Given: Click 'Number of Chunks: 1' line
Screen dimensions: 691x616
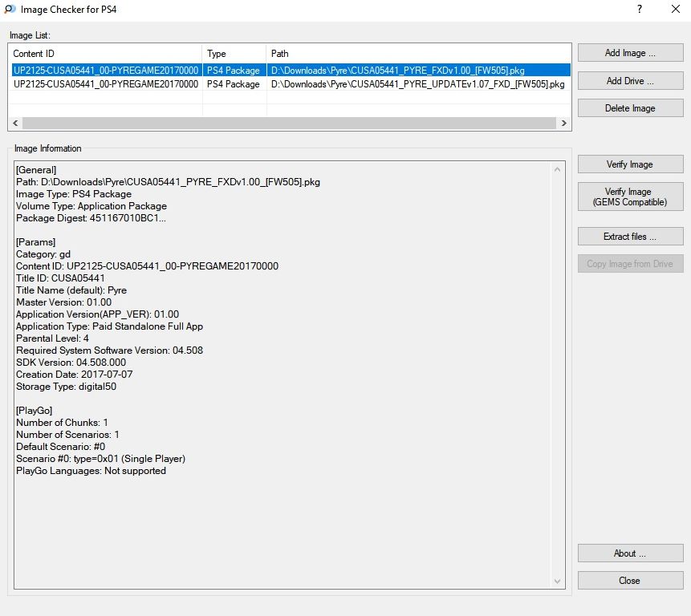Looking at the screenshot, I should point(62,423).
